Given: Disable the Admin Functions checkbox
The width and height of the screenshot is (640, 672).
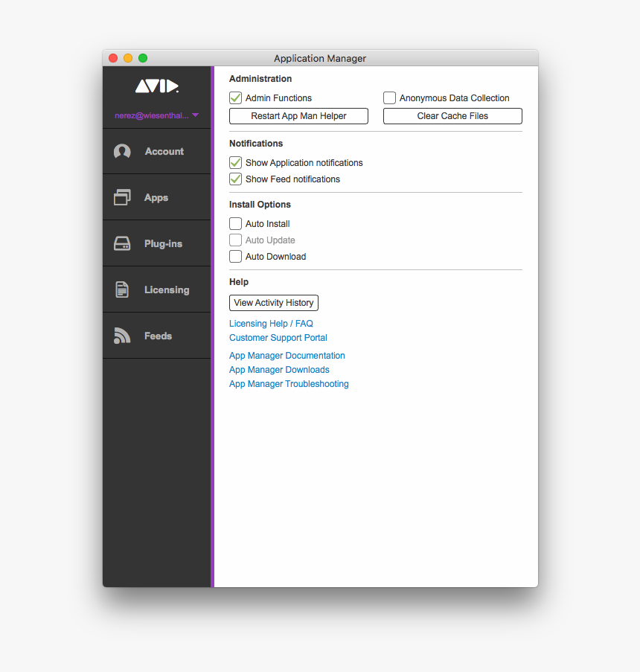Looking at the screenshot, I should (236, 97).
